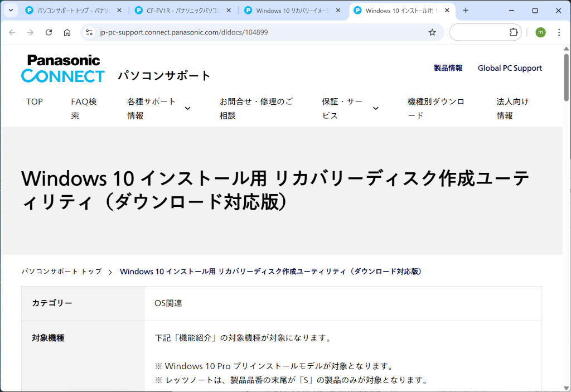This screenshot has width=571, height=392.
Task: Go to TOP in the site navigation
Action: 35,101
